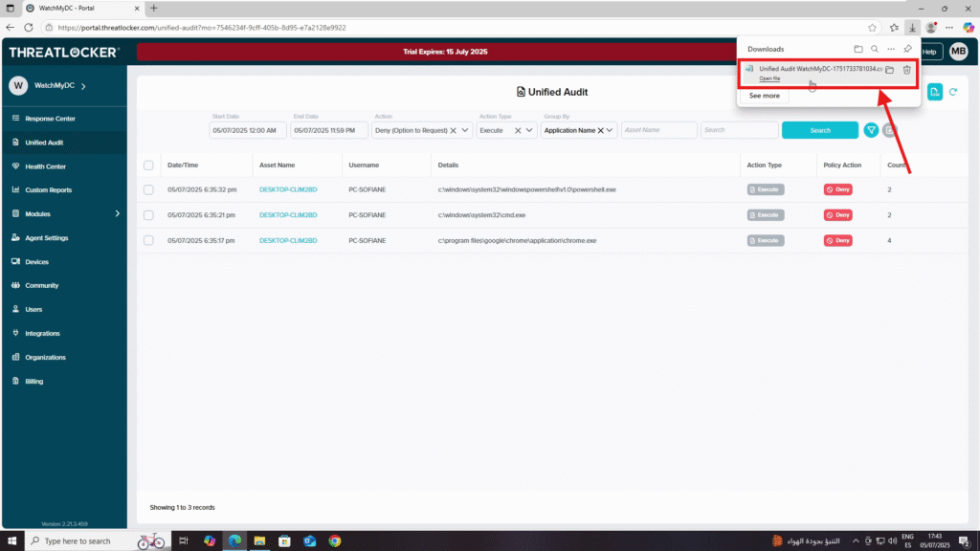The image size is (980, 551).
Task: Click the powershell.exe path text
Action: (x=527, y=189)
